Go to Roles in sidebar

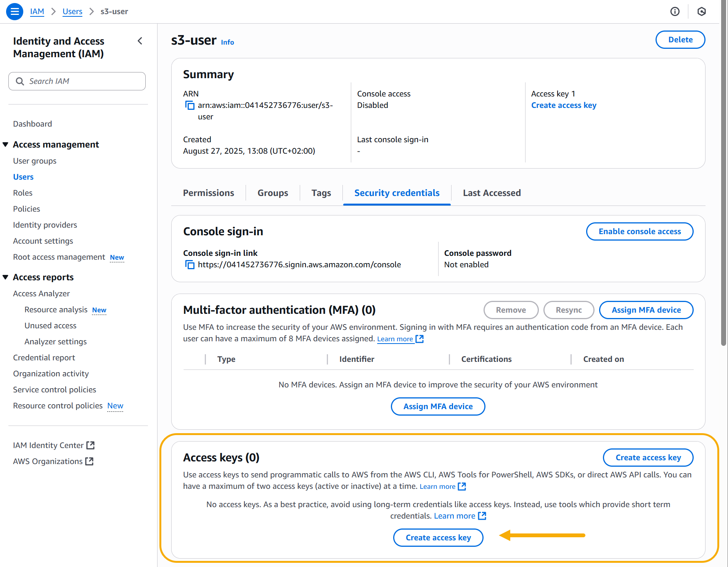pos(23,193)
